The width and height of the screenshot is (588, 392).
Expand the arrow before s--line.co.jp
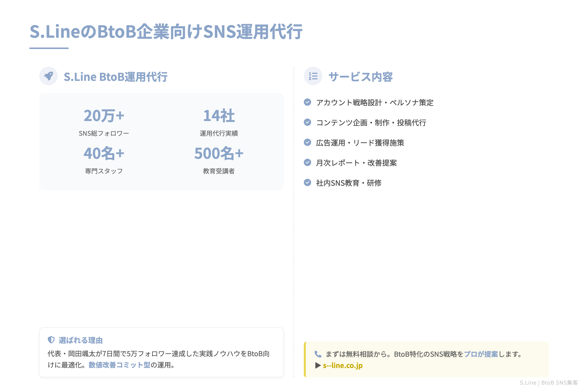(x=318, y=366)
